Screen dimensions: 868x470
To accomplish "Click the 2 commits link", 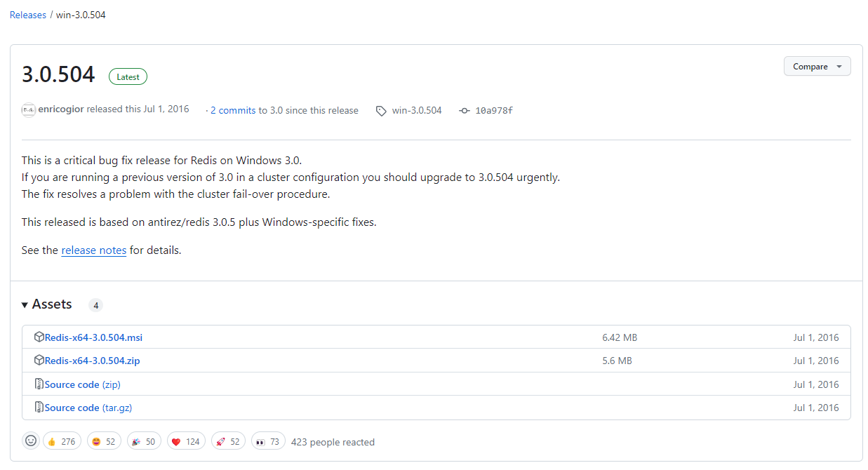I will pyautogui.click(x=232, y=110).
